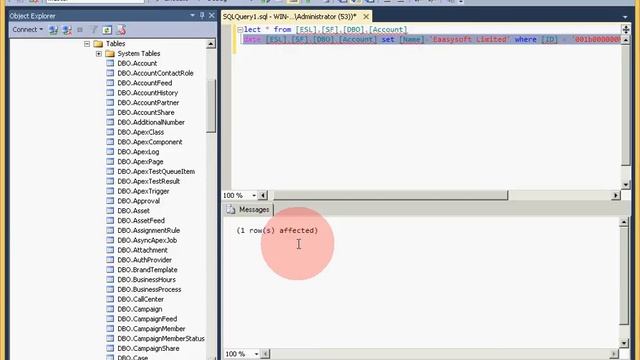Click Messages pane scroll up arrow

[x=624, y=222]
